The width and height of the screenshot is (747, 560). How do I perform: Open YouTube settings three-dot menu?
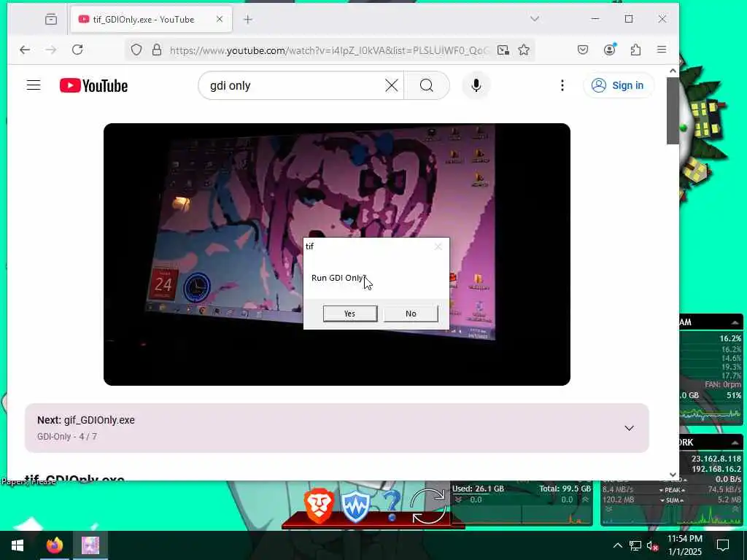(562, 86)
